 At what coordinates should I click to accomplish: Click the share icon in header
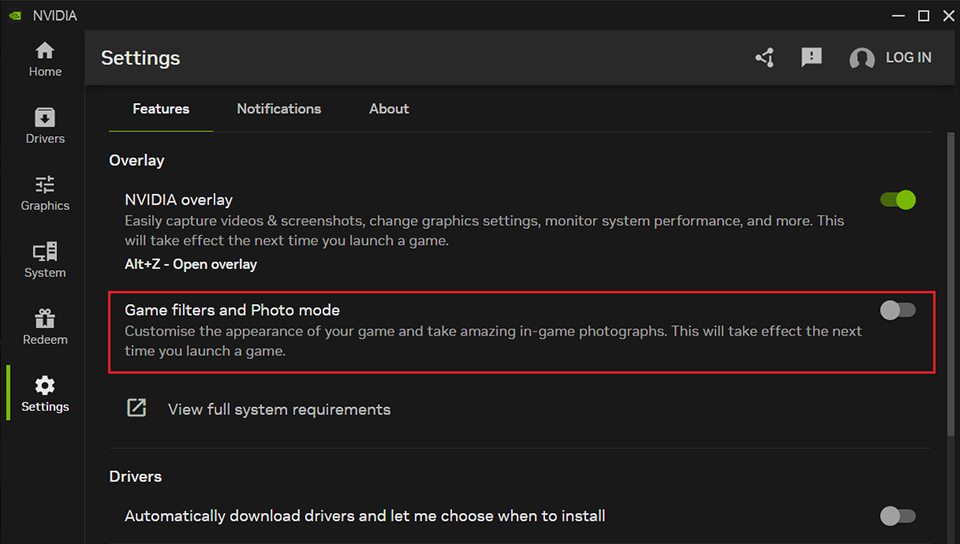765,58
